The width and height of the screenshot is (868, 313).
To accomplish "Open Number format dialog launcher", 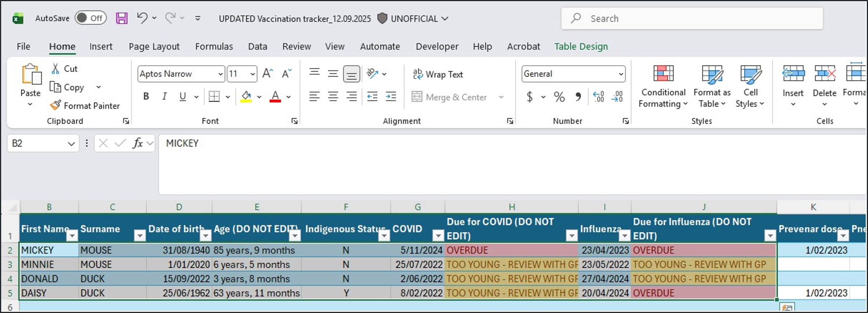I will click(626, 121).
